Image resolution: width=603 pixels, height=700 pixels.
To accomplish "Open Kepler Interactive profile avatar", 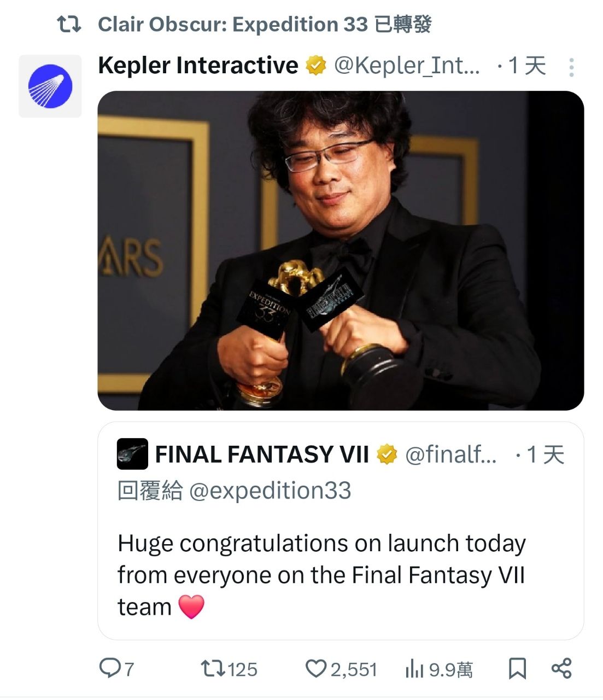I will coord(50,86).
